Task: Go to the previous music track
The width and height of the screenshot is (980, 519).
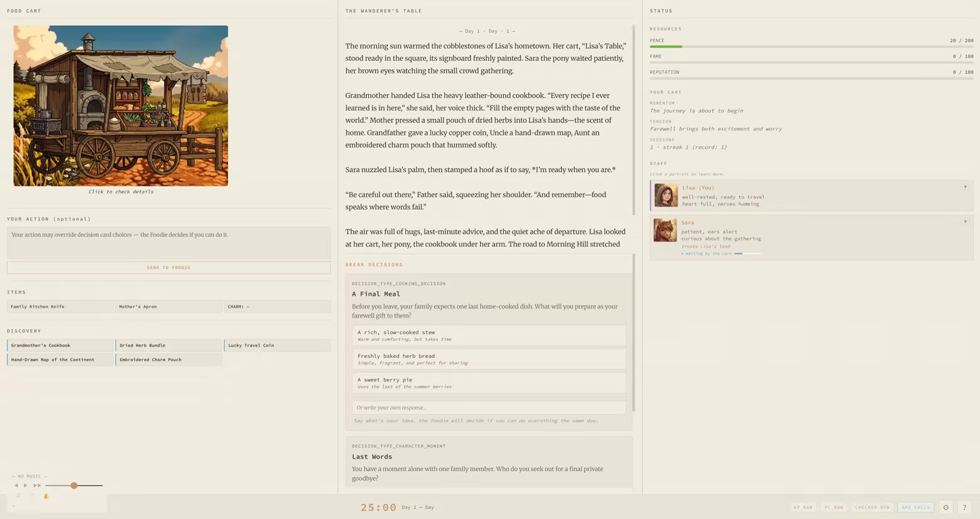Action: pyautogui.click(x=16, y=486)
